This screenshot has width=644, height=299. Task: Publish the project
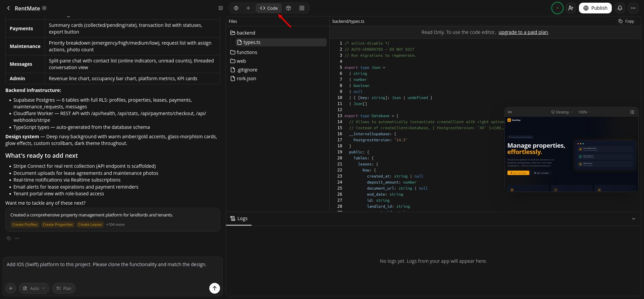(x=595, y=8)
